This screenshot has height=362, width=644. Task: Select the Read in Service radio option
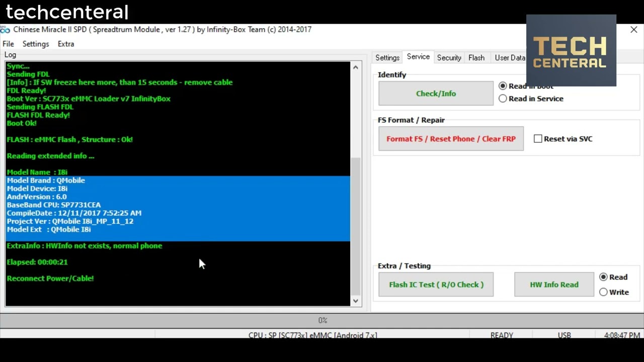[503, 99]
